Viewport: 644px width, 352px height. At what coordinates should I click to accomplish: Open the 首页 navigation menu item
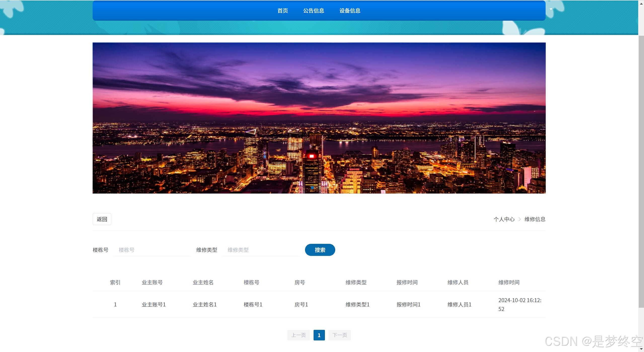[x=283, y=11]
